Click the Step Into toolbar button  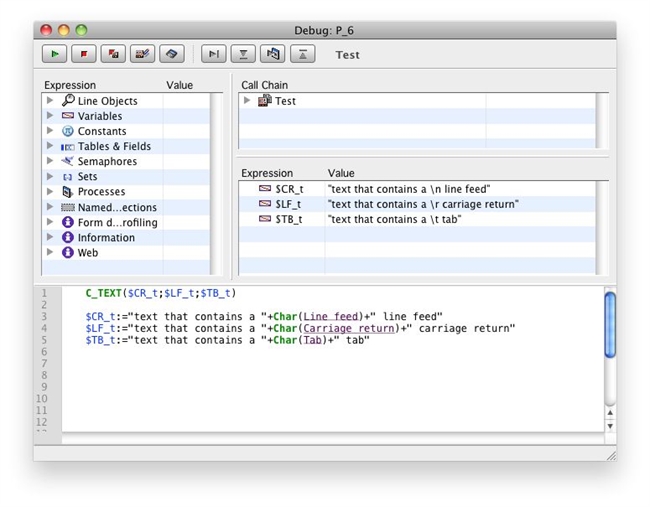(x=243, y=54)
